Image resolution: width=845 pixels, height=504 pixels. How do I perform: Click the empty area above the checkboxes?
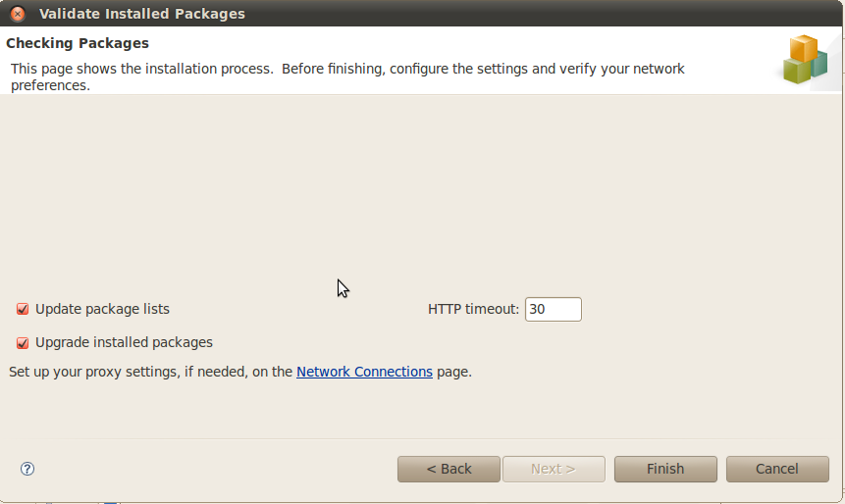420,194
